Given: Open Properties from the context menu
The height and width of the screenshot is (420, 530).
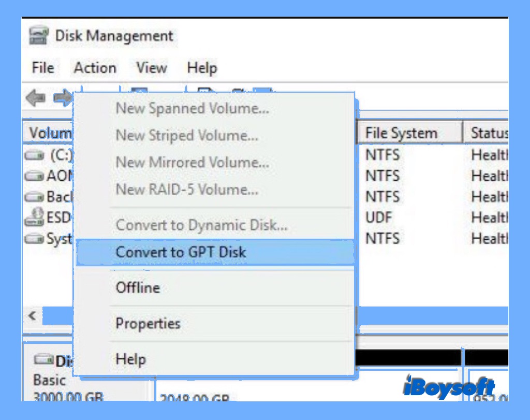Looking at the screenshot, I should (148, 324).
